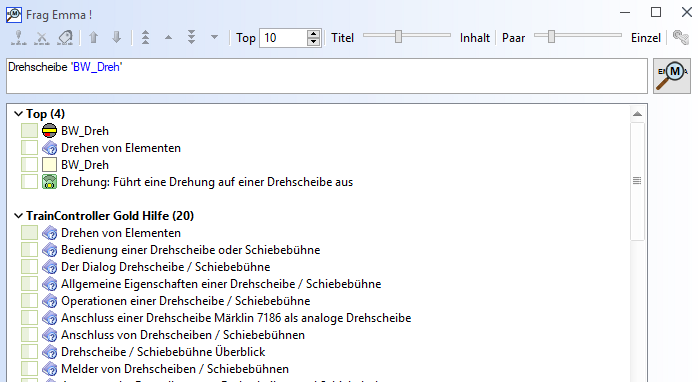Screen dimensions: 698x382
Task: Click the double down chevron toolbar icon
Action: (191, 37)
